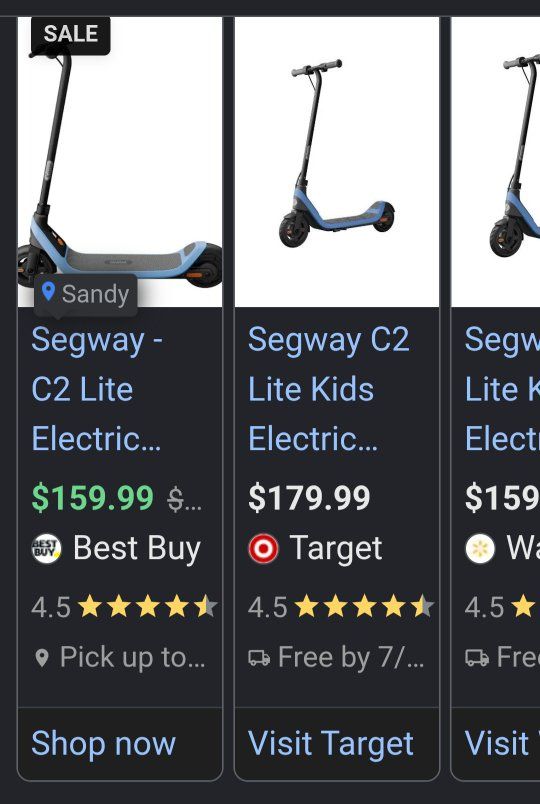Click the green $159.99 sale price
540x804 pixels.
[93, 498]
